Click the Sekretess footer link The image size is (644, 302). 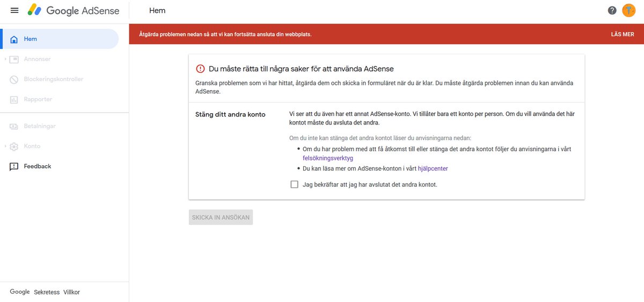47,292
